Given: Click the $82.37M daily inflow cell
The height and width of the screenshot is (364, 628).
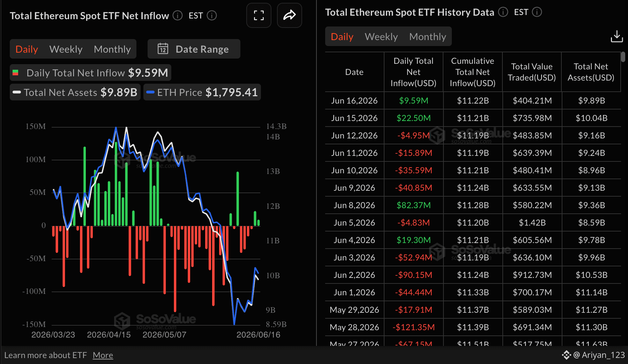Looking at the screenshot, I should pyautogui.click(x=414, y=205).
